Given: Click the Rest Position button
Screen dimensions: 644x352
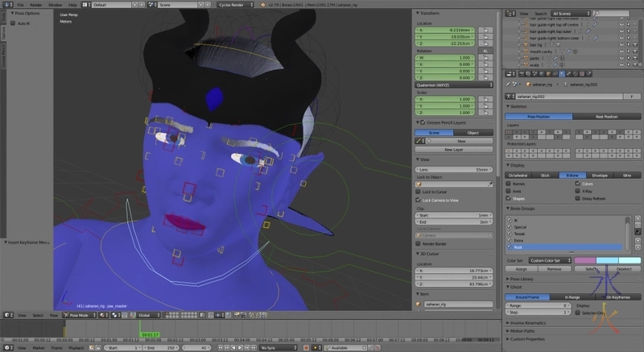Looking at the screenshot, I should [607, 116].
